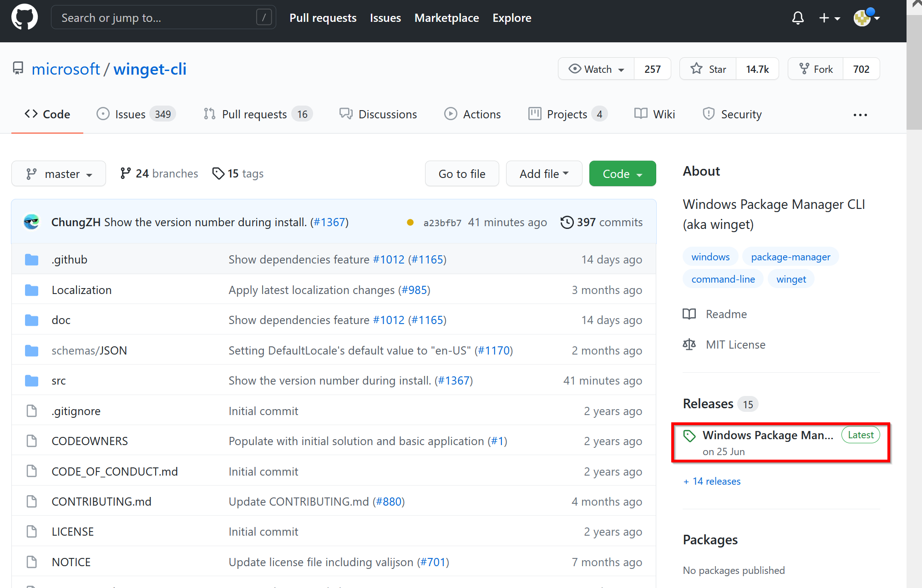Show the + 14 releases link
The width and height of the screenshot is (922, 588).
[712, 481]
